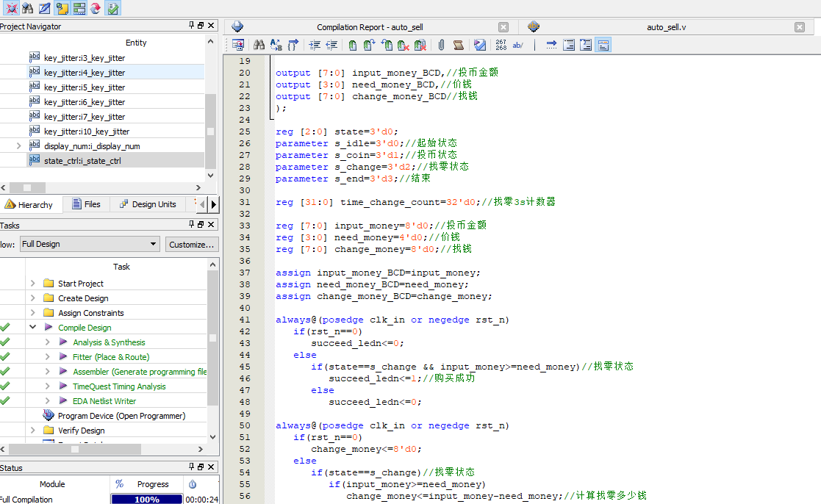Click the Project Navigator horizontal scrollbar thumb
Viewport: 821px width, 504px height.
(27, 187)
